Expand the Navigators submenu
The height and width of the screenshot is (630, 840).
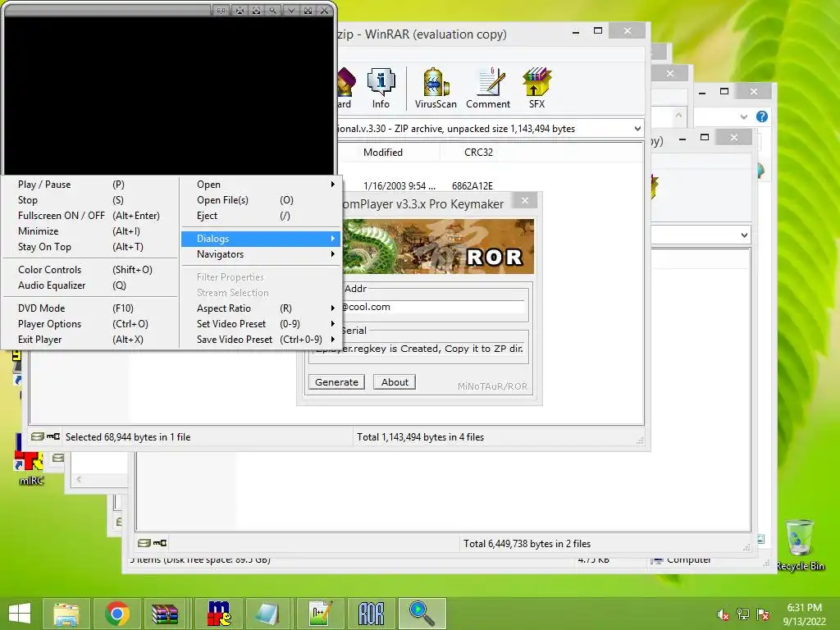(260, 254)
